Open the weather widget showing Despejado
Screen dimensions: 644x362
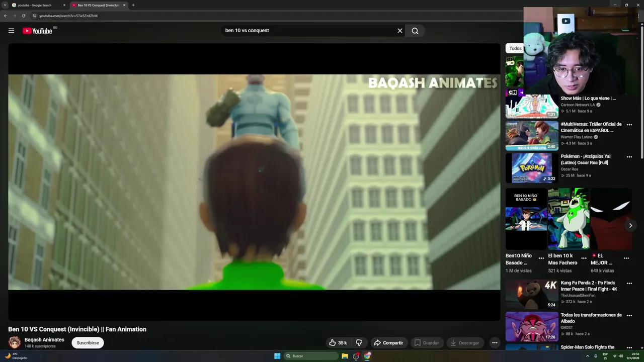(x=16, y=356)
